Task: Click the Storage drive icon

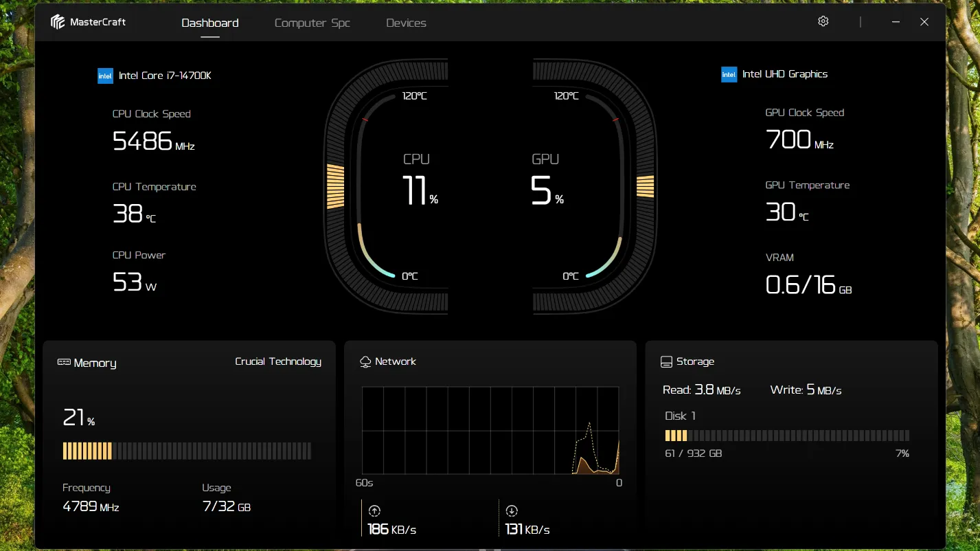Action: [x=666, y=361]
